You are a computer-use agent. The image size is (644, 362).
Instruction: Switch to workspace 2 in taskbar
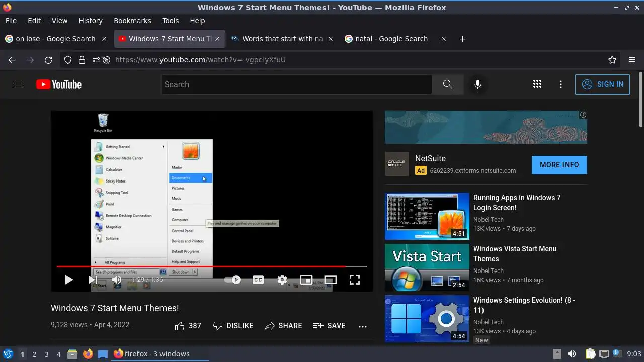(34, 354)
